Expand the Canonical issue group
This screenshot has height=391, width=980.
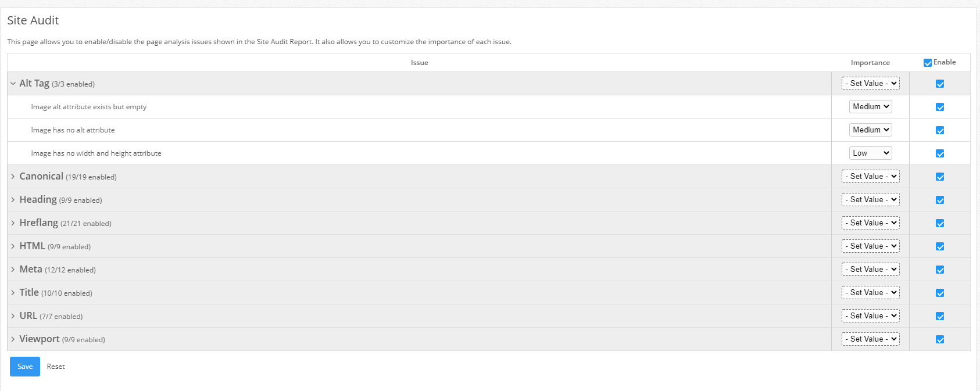click(x=13, y=177)
